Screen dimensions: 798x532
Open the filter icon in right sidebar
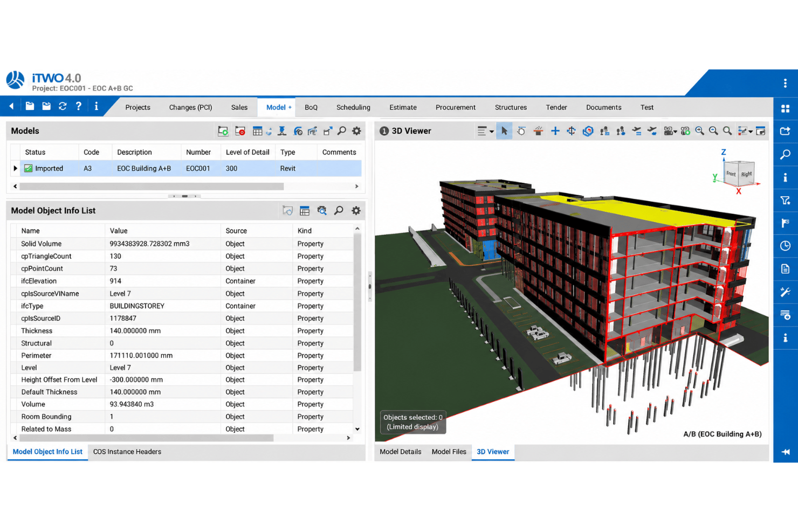pyautogui.click(x=785, y=201)
